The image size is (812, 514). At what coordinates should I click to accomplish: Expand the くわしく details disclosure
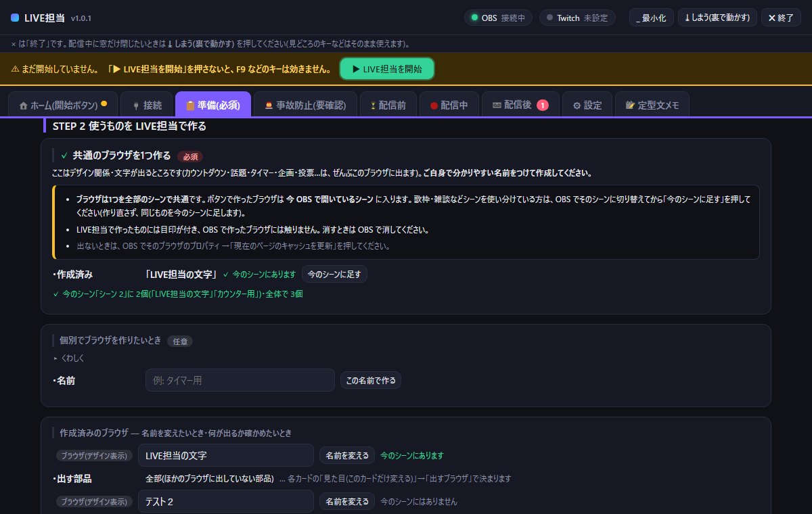[68, 358]
